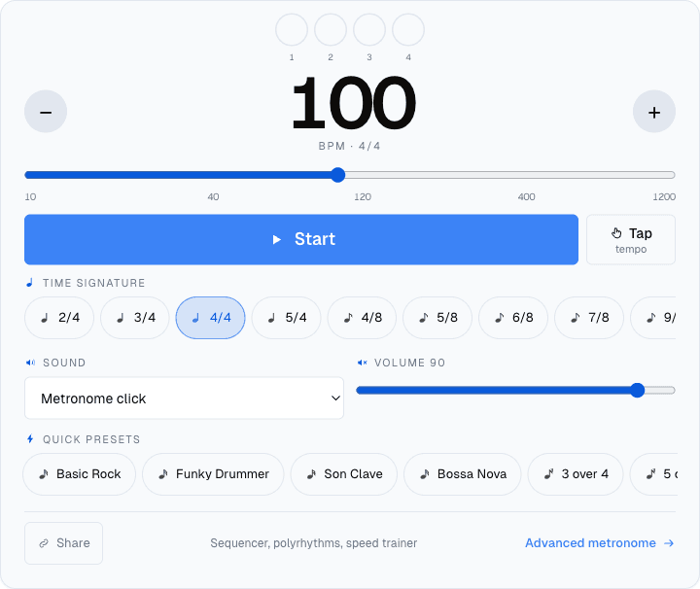700x589 pixels.
Task: Select beat indicator 4
Action: click(x=408, y=29)
